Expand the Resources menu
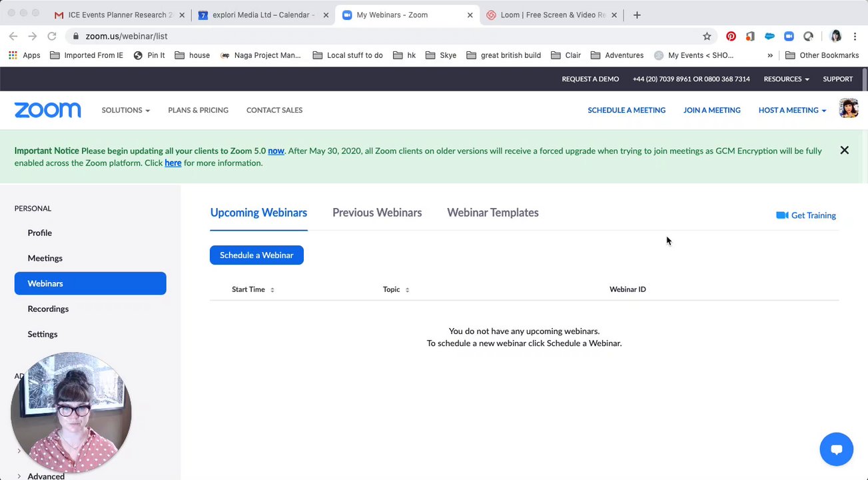The height and width of the screenshot is (480, 868). [786, 79]
